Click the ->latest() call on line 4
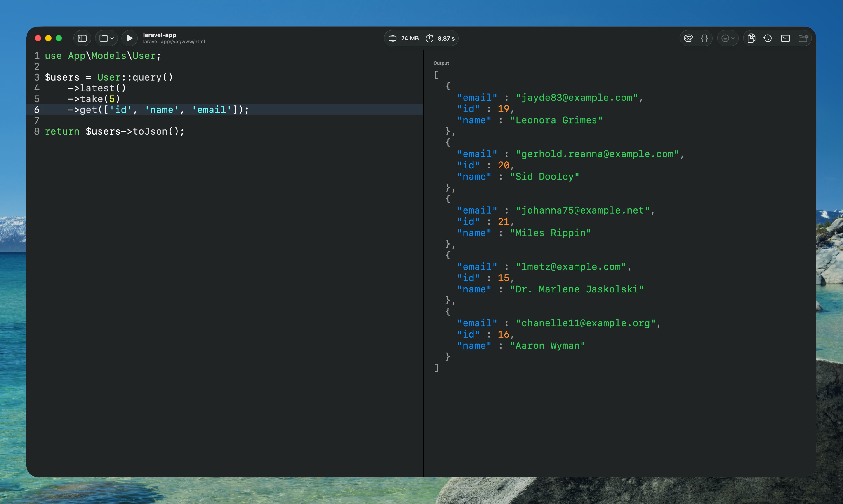 click(x=97, y=88)
